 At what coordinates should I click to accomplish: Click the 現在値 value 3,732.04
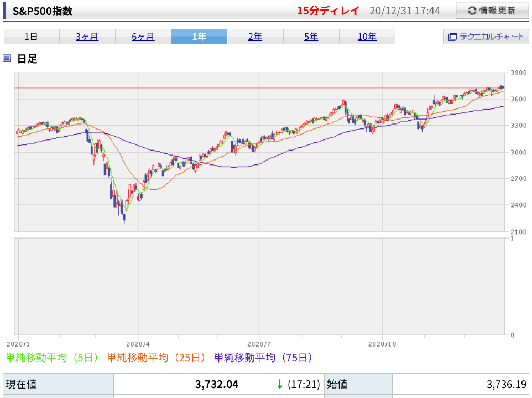coord(217,384)
